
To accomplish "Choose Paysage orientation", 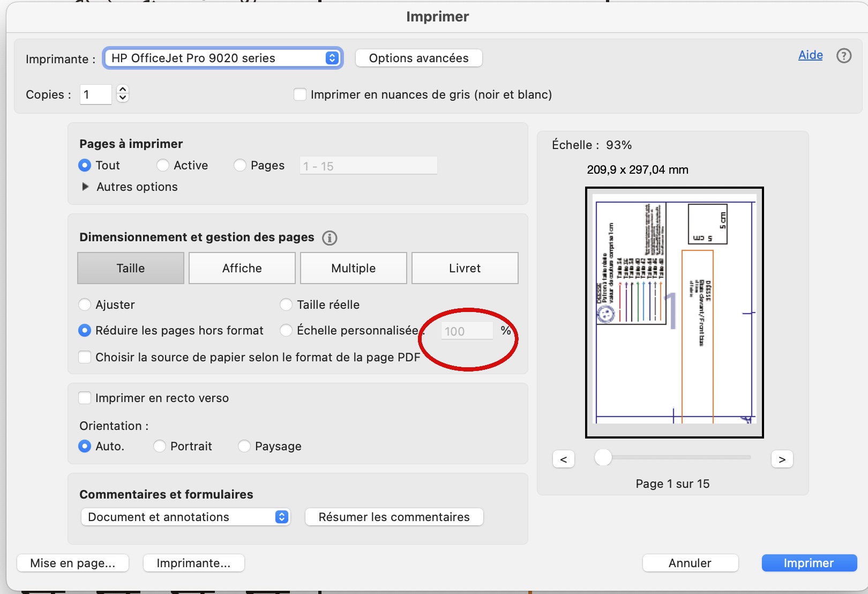I will click(x=244, y=446).
